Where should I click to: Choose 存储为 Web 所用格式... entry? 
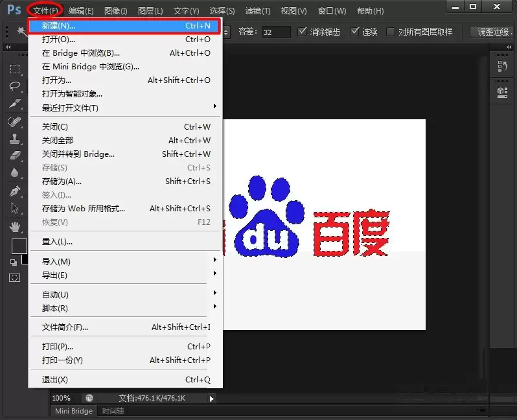click(x=126, y=209)
